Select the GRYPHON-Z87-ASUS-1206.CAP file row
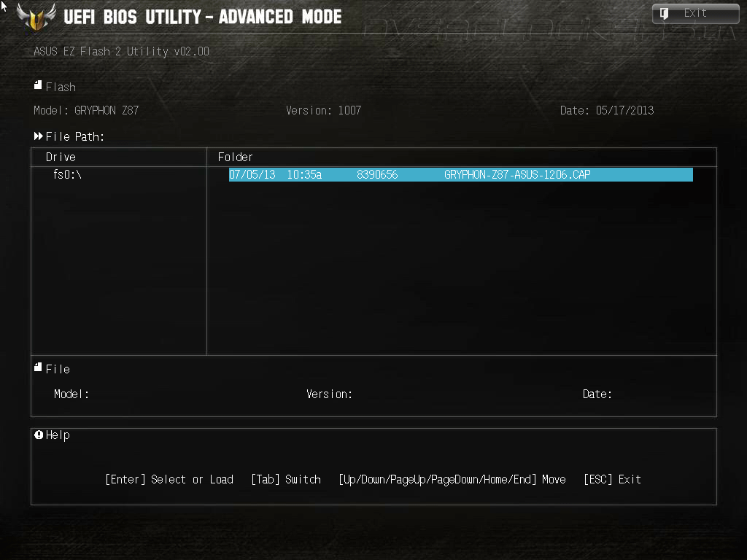Screen dimensions: 747x560 click(461, 174)
